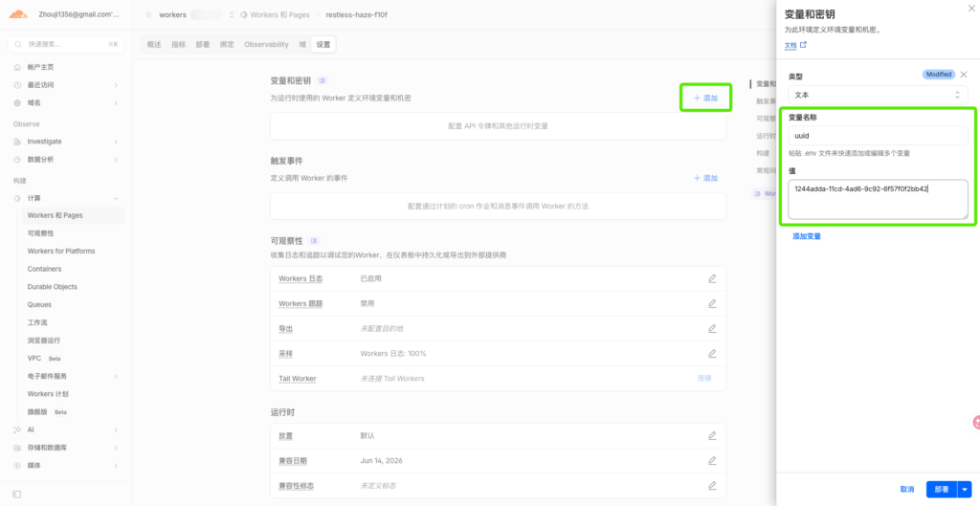Edit Workers 跟踪 pencil icon
The image size is (980, 506).
point(712,303)
